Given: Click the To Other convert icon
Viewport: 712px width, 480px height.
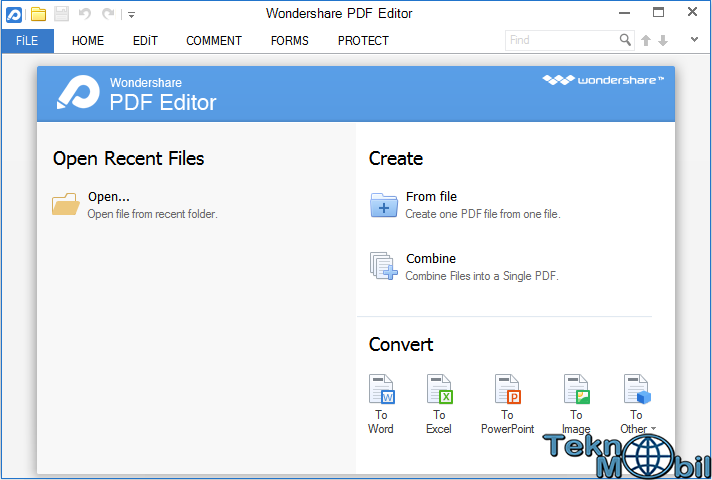Looking at the screenshot, I should [637, 389].
